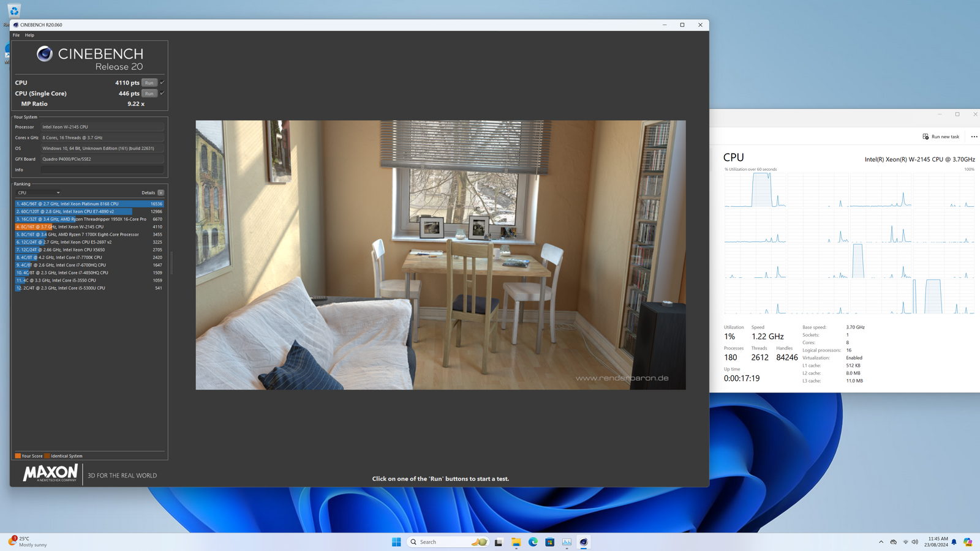The height and width of the screenshot is (551, 980).
Task: Select ranking row Intel Xeon CPU E5-2697 v2
Action: [x=89, y=242]
